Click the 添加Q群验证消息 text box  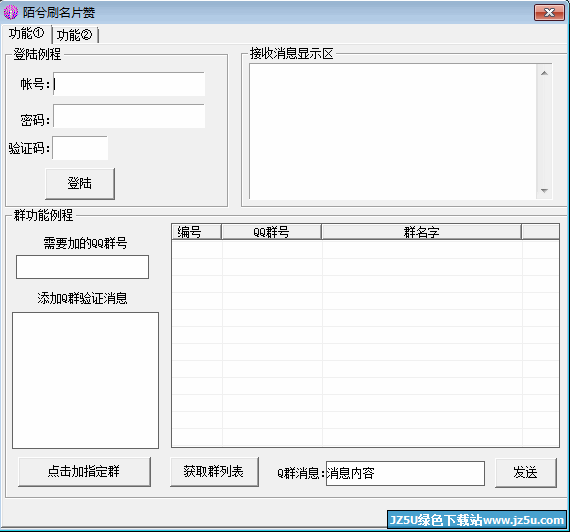click(x=85, y=380)
